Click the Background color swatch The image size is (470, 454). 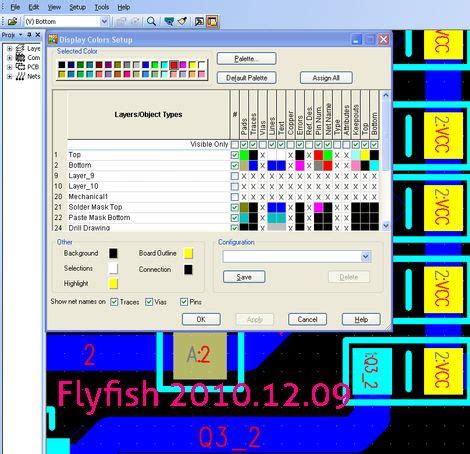tap(113, 253)
